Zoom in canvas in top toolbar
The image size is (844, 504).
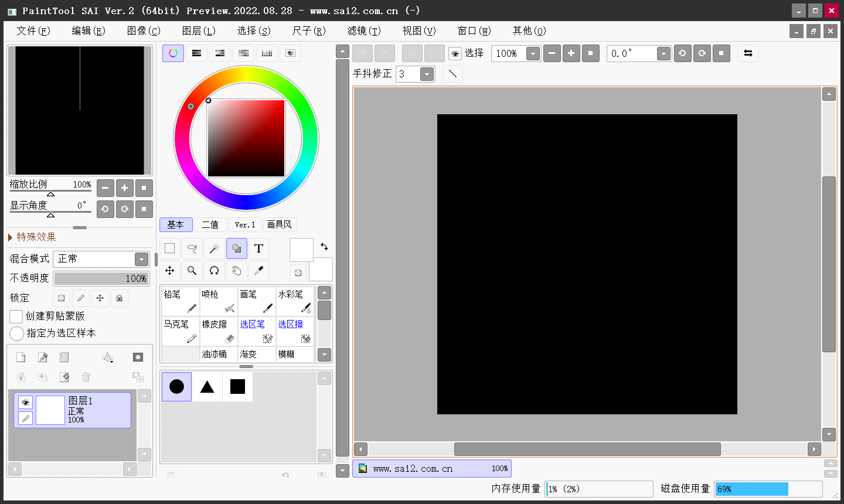(x=571, y=53)
